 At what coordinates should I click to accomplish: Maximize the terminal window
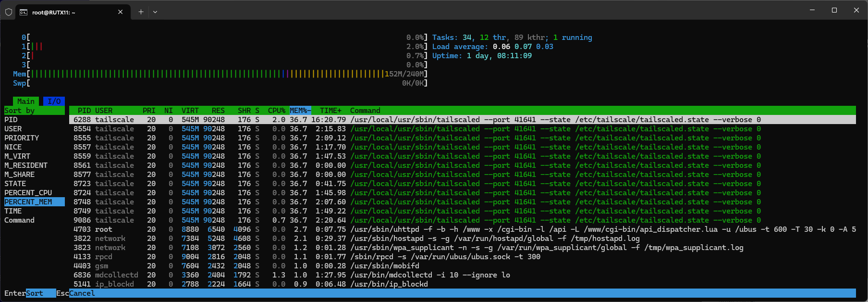click(834, 10)
